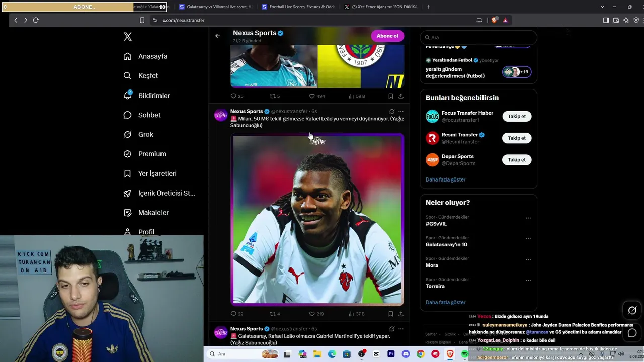Open Focus Transfer Haber profile
This screenshot has height=362, width=644.
pyautogui.click(x=467, y=113)
